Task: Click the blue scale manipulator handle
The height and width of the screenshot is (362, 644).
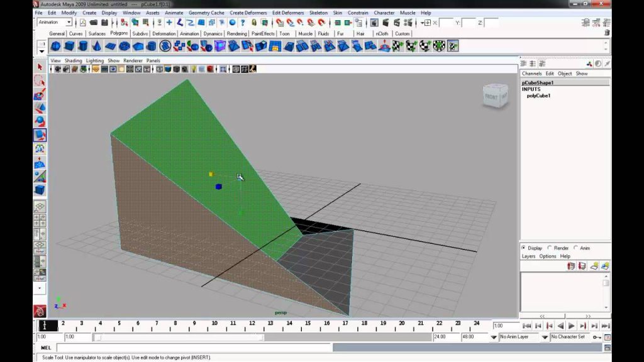Action: pyautogui.click(x=218, y=187)
